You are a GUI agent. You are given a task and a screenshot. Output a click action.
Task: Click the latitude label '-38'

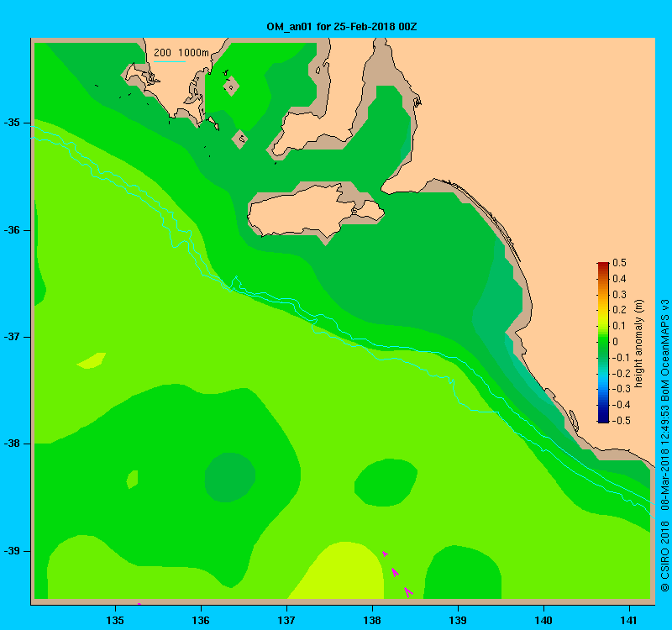12,444
